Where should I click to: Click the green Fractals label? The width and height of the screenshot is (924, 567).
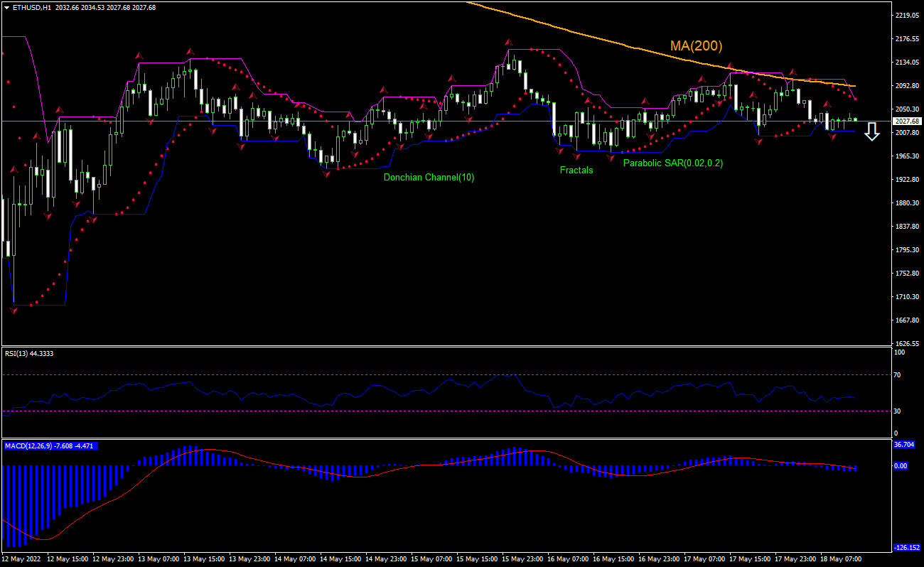pos(576,171)
